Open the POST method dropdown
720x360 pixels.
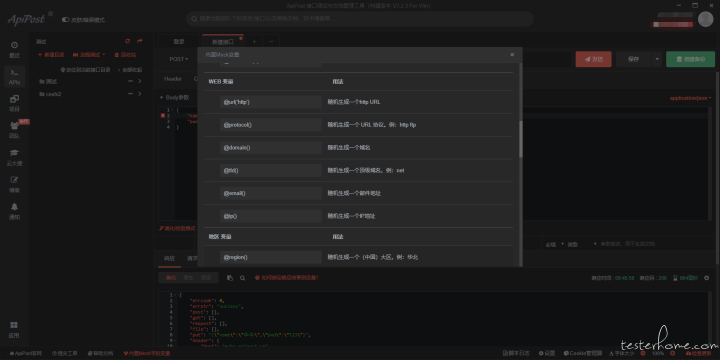tap(179, 59)
